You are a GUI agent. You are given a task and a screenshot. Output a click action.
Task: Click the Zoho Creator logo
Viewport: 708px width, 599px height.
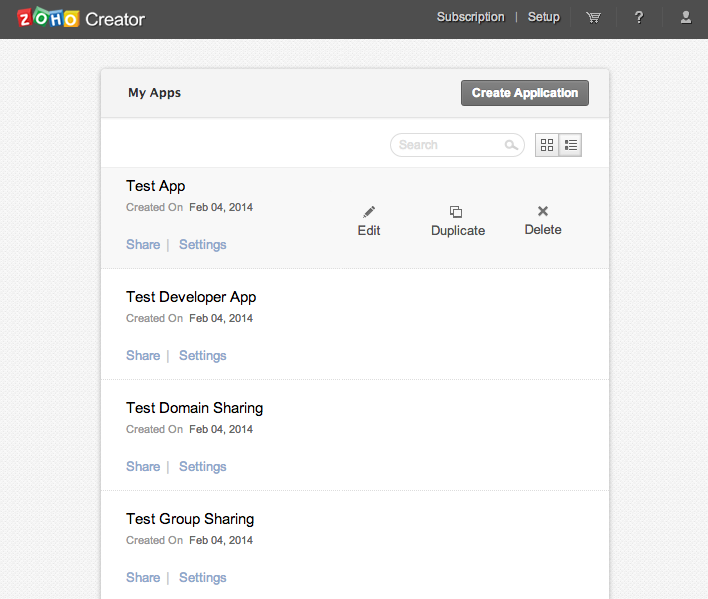click(x=82, y=18)
